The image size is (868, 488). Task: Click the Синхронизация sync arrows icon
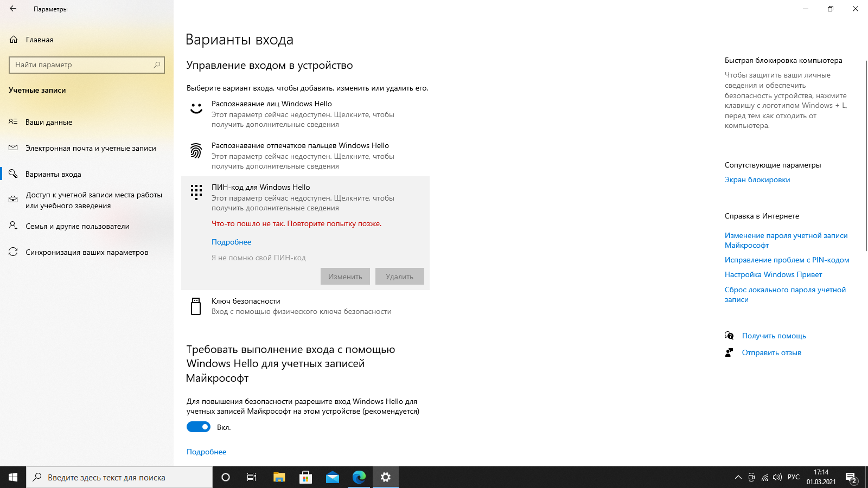coord(14,252)
